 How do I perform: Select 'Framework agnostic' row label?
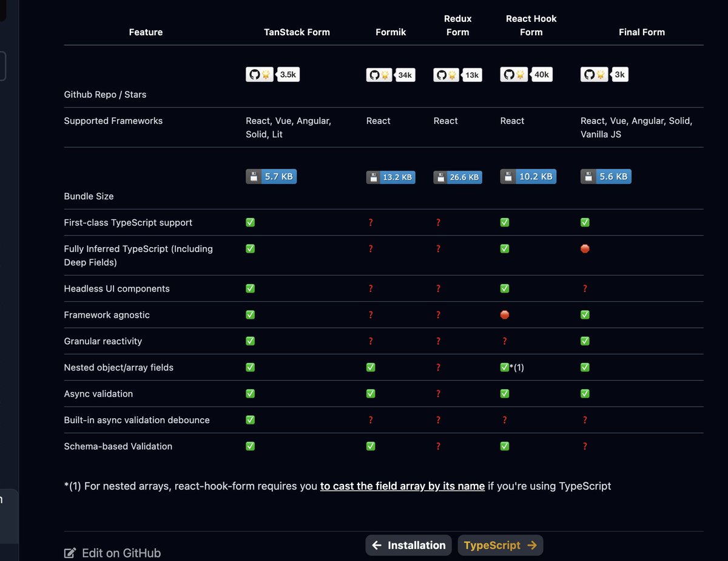pos(107,315)
